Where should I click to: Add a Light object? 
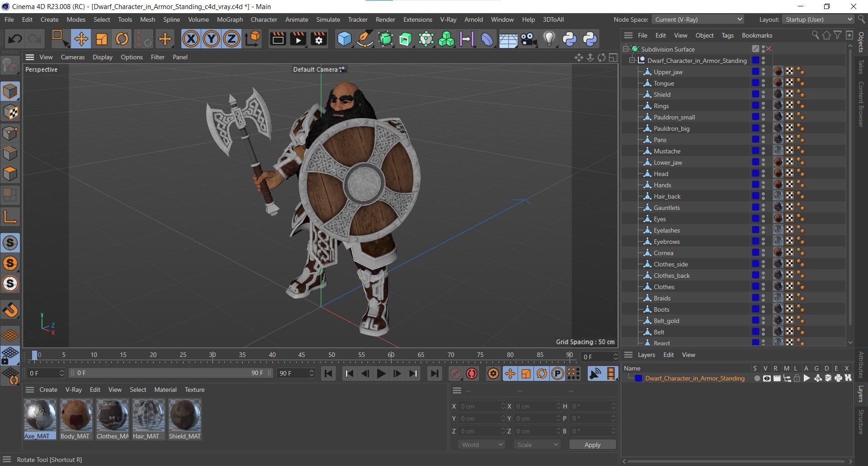[549, 39]
